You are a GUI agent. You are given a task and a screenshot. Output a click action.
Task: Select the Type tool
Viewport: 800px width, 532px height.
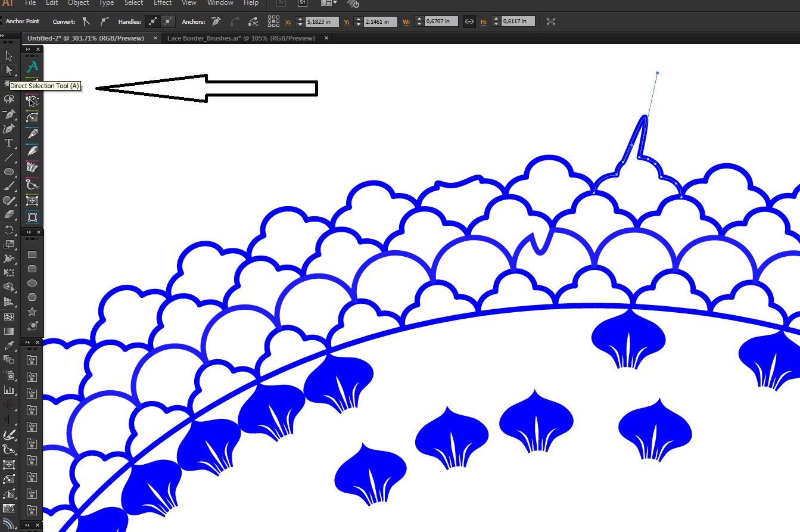[x=9, y=143]
